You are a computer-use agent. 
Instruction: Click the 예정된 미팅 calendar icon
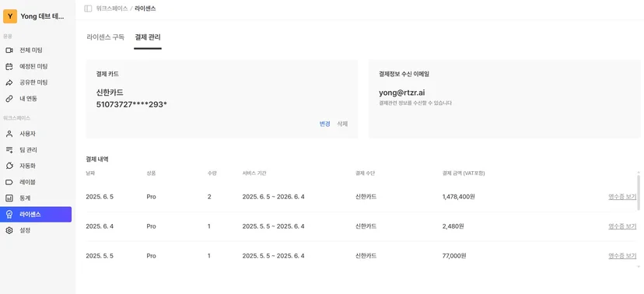(9, 66)
